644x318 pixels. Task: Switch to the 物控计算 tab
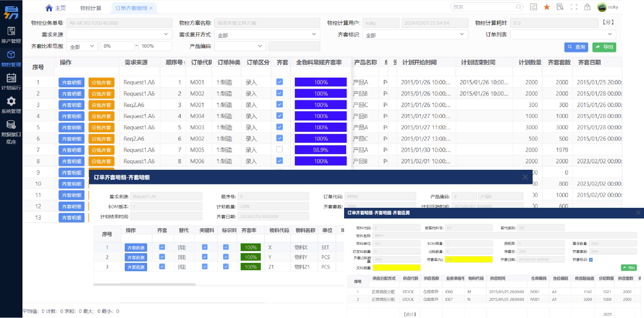point(91,8)
